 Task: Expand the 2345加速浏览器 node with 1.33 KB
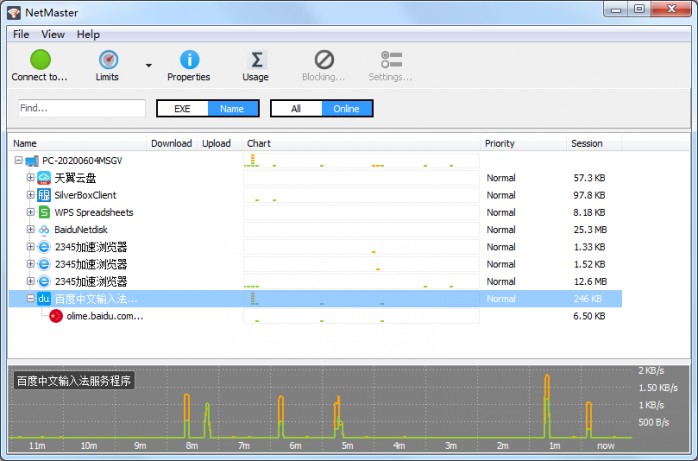point(30,247)
